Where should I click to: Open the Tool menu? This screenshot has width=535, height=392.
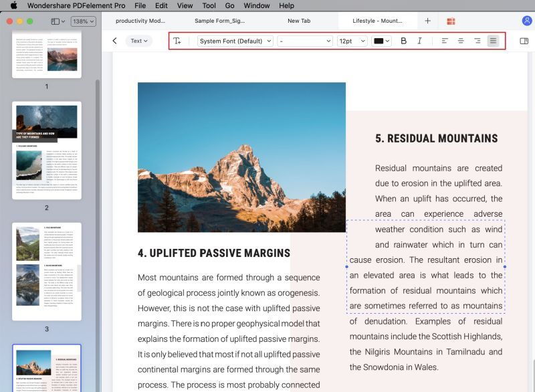[x=209, y=5]
